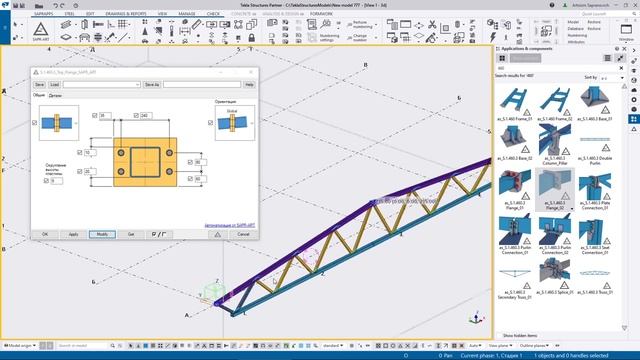Switch catalog to list view icon
This screenshot has height=360, width=640.
click(607, 58)
